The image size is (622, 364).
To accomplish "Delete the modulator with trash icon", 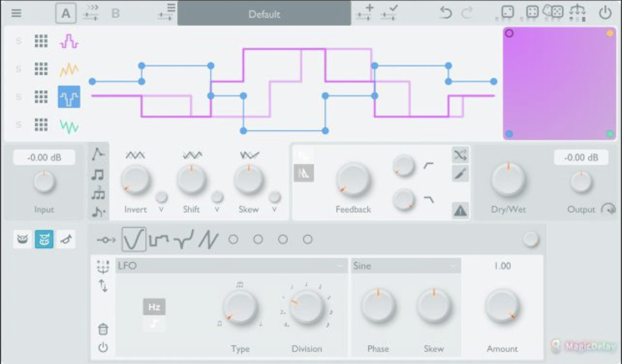I will [x=103, y=330].
